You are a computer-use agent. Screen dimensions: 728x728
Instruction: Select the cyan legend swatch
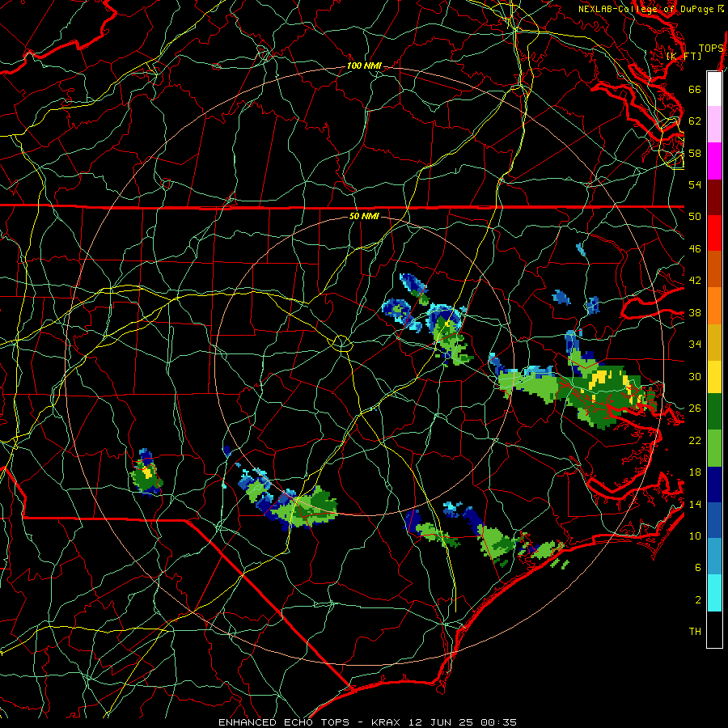tap(714, 593)
